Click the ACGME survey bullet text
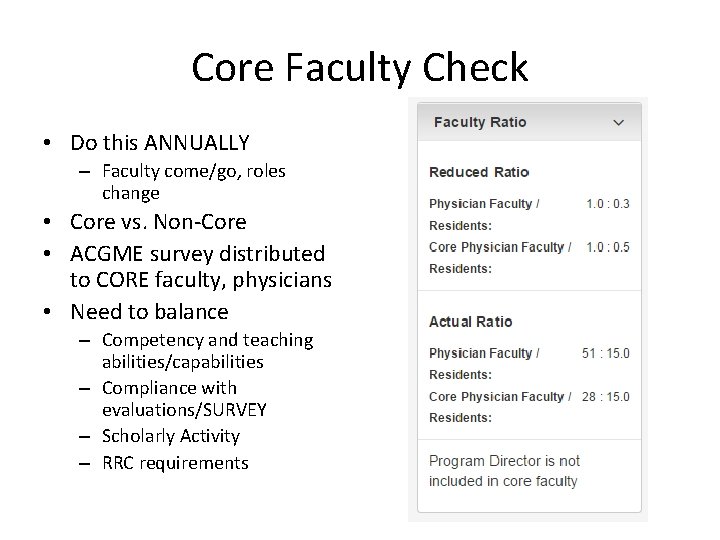This screenshot has width=720, height=540. [200, 267]
